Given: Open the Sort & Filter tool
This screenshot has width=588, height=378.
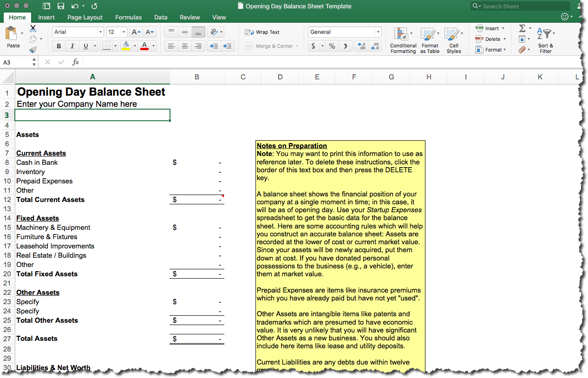Looking at the screenshot, I should pos(545,40).
